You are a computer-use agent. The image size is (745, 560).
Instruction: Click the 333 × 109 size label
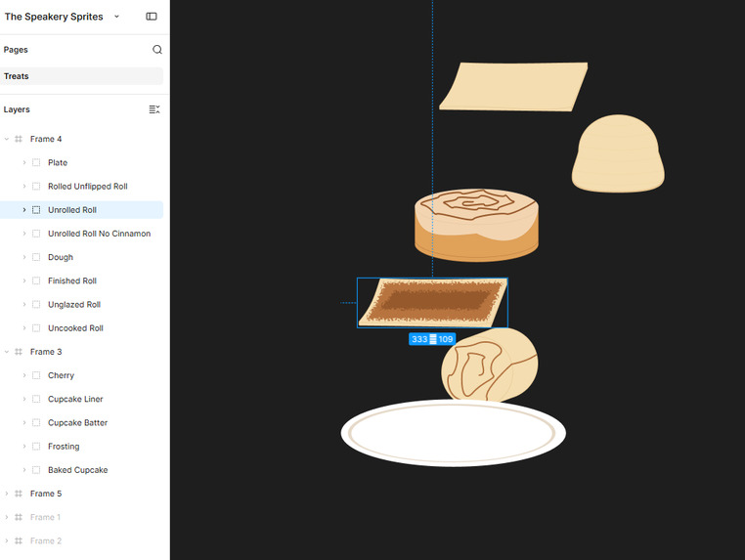[432, 339]
